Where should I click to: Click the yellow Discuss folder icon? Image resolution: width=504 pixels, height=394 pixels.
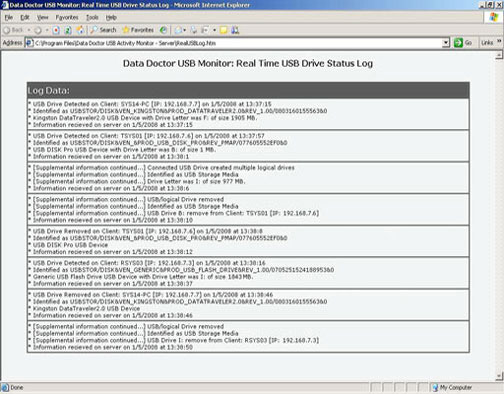(224, 30)
